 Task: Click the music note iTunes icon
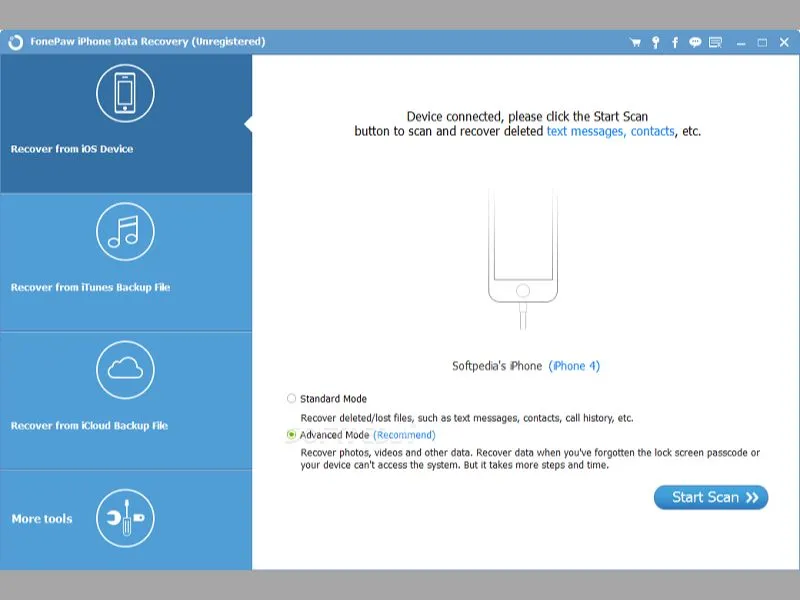coord(125,232)
